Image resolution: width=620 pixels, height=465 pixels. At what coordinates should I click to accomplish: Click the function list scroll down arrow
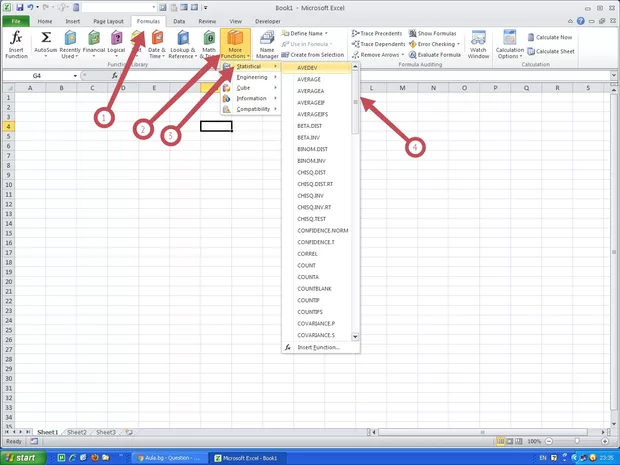[355, 336]
